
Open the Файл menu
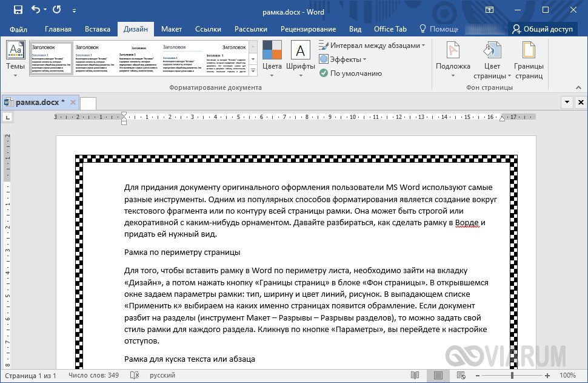coord(18,29)
